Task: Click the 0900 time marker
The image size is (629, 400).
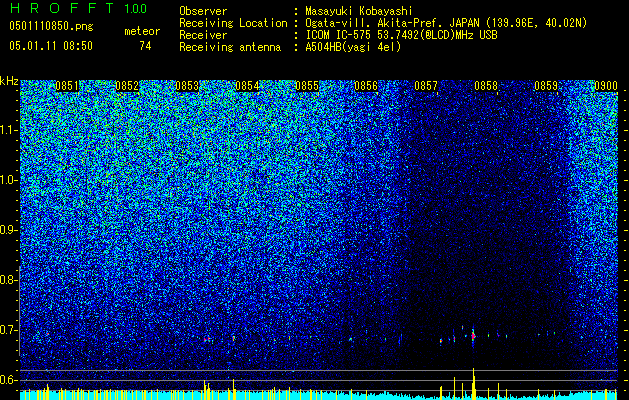Action: point(606,86)
